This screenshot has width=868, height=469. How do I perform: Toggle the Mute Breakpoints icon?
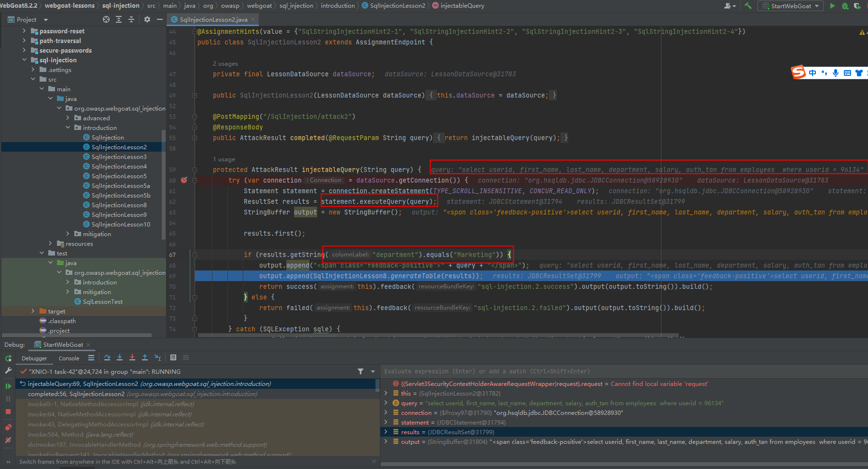point(8,440)
